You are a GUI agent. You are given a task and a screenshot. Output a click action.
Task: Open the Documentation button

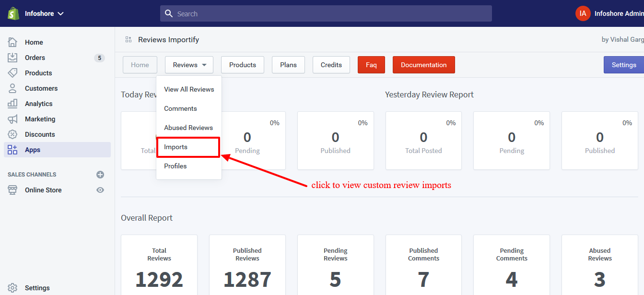(x=424, y=65)
